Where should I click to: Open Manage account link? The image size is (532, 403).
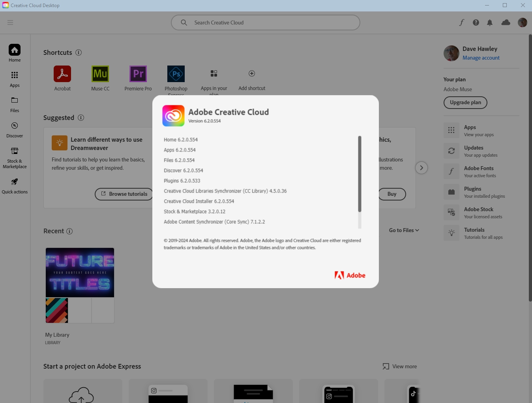(481, 58)
